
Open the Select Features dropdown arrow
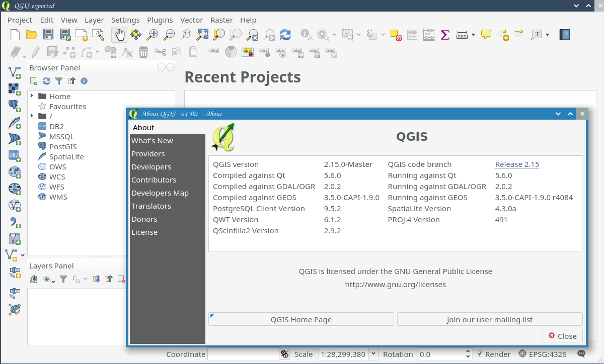tap(358, 35)
